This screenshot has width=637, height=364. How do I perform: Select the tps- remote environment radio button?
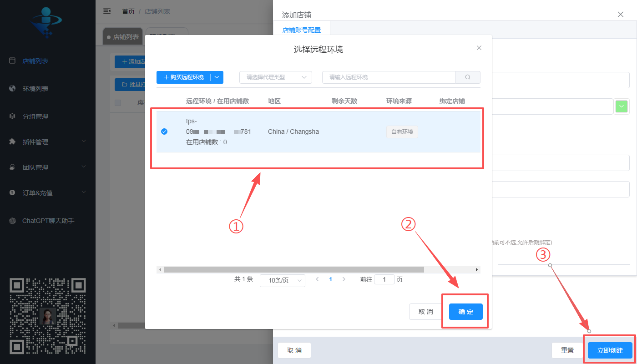pyautogui.click(x=164, y=131)
